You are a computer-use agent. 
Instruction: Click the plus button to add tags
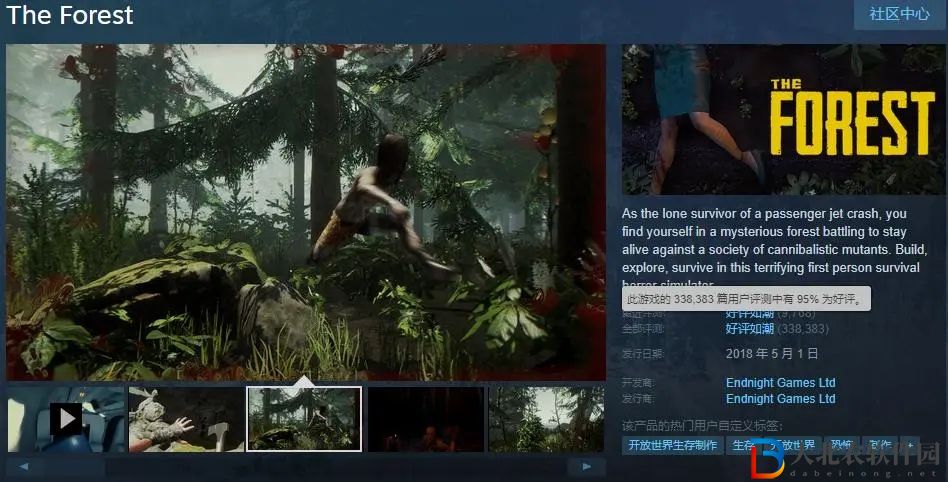point(910,445)
